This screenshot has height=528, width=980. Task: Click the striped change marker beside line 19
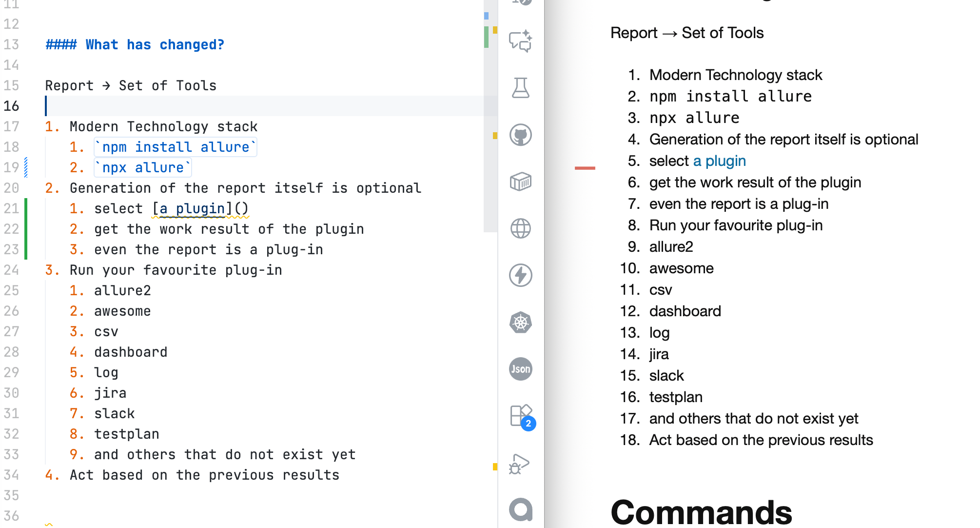(26, 167)
